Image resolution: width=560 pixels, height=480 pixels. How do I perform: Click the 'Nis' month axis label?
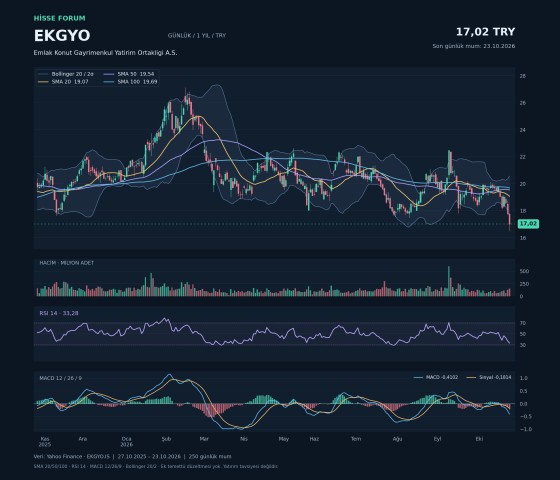244,439
